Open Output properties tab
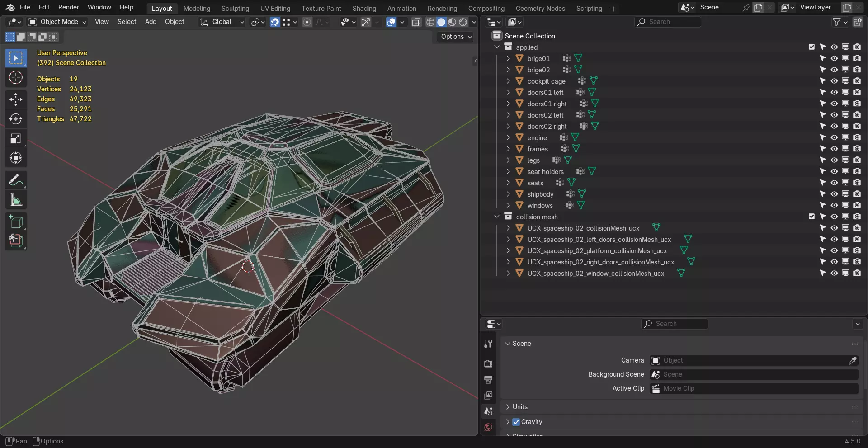 pos(488,379)
